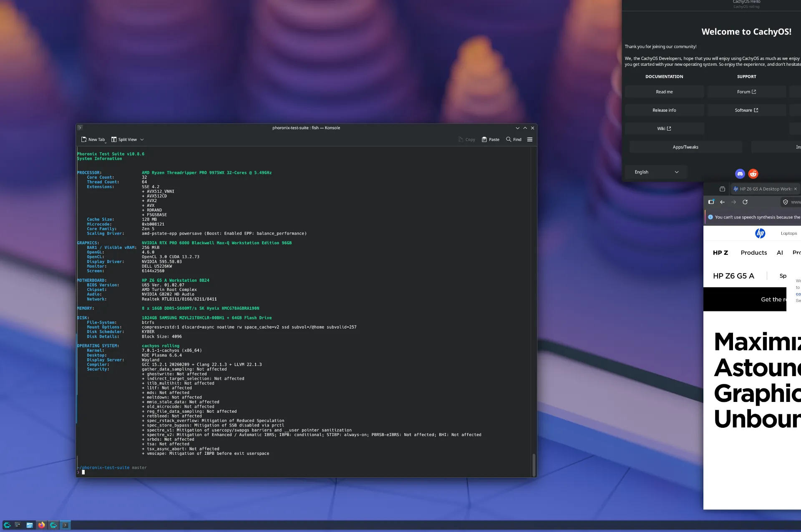The height and width of the screenshot is (532, 801).
Task: Open the CachyOS Discord icon
Action: point(740,173)
